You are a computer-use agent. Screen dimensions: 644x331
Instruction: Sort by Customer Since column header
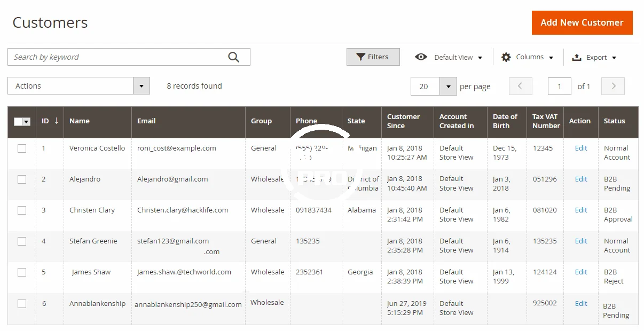point(403,121)
